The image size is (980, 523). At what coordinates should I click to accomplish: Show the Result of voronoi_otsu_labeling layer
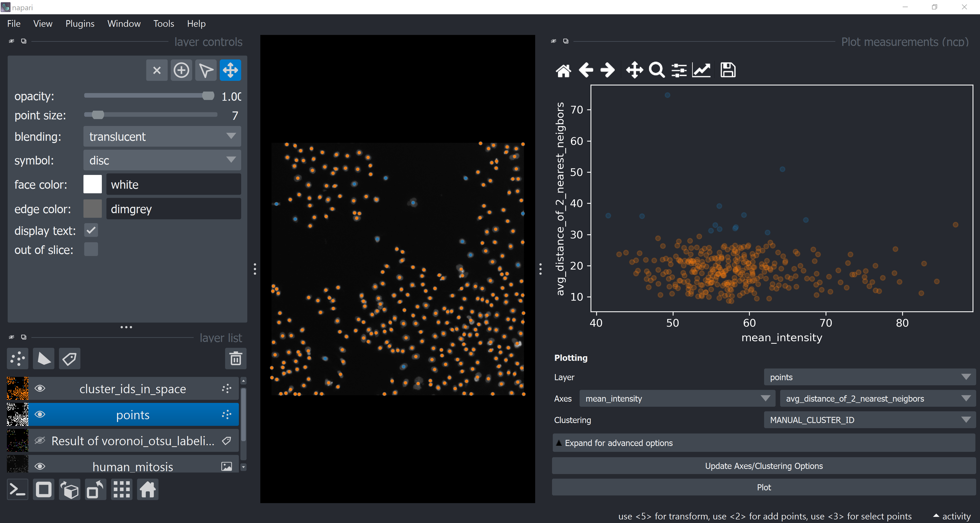tap(40, 441)
